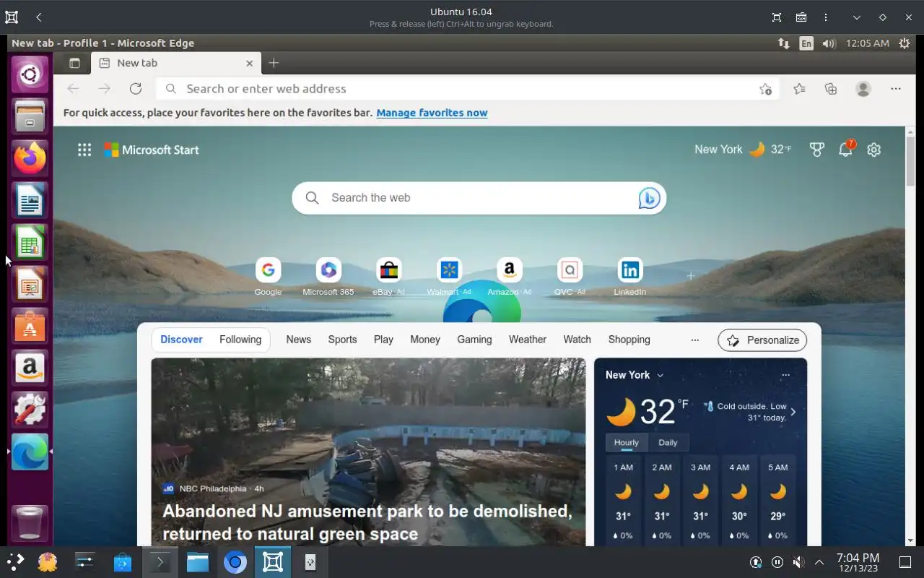Screen dimensions: 924x578
Task: Add this page to favorites
Action: (765, 89)
